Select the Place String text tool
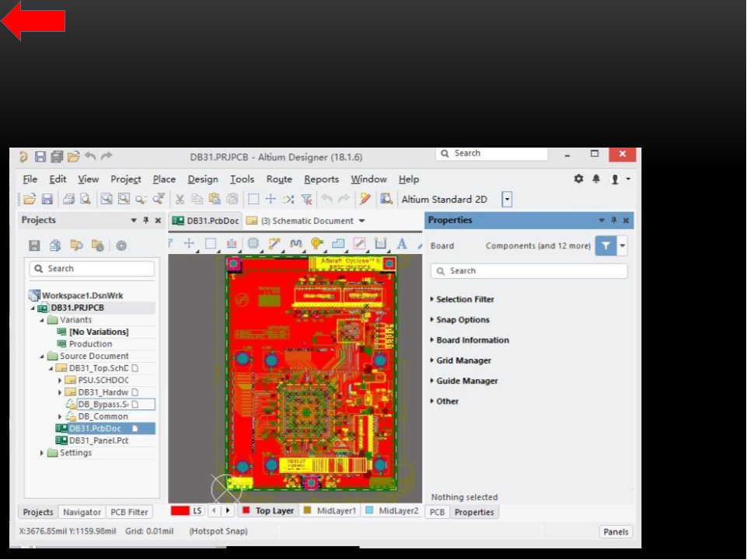 402,244
